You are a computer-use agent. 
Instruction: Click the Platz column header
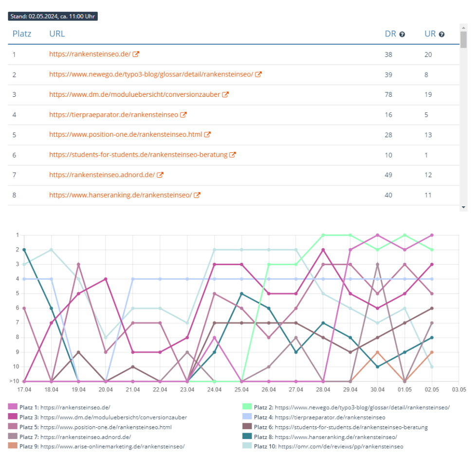pyautogui.click(x=22, y=34)
